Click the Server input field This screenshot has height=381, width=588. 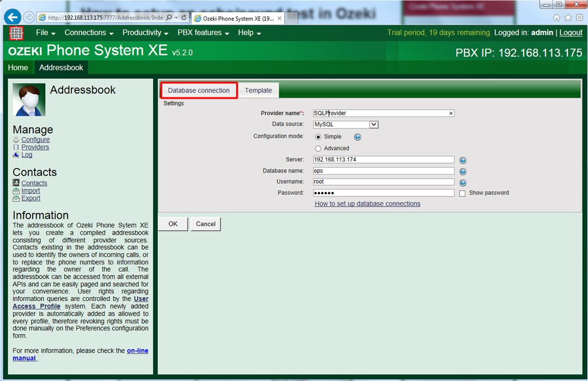point(384,160)
